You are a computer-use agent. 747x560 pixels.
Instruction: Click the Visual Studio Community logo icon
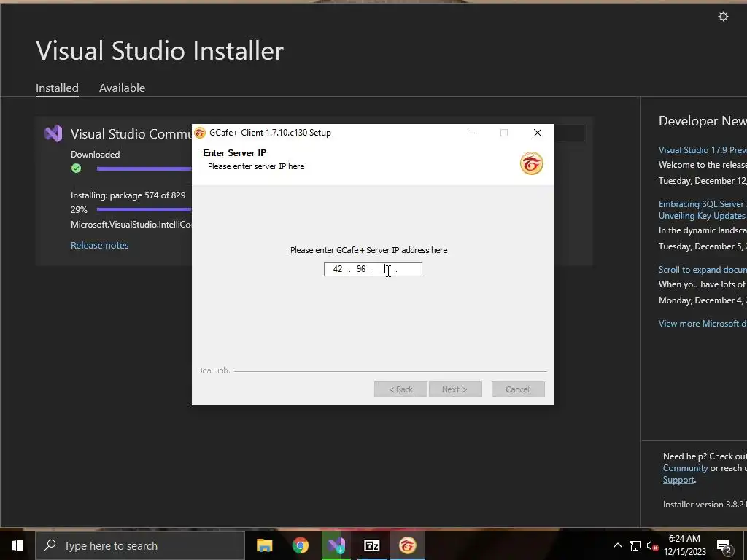pyautogui.click(x=53, y=134)
